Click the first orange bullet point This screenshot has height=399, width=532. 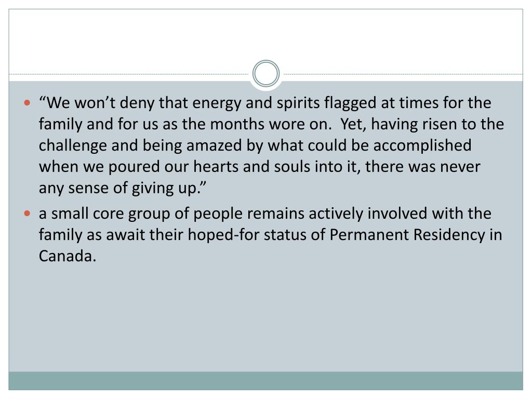[x=28, y=103]
